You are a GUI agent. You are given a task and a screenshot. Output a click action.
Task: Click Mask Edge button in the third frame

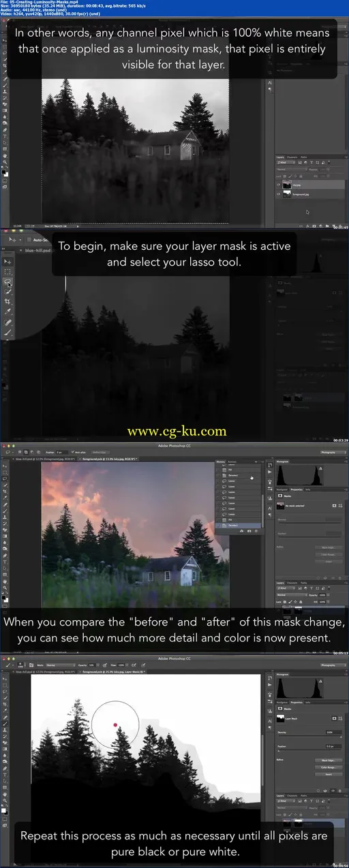329,547
